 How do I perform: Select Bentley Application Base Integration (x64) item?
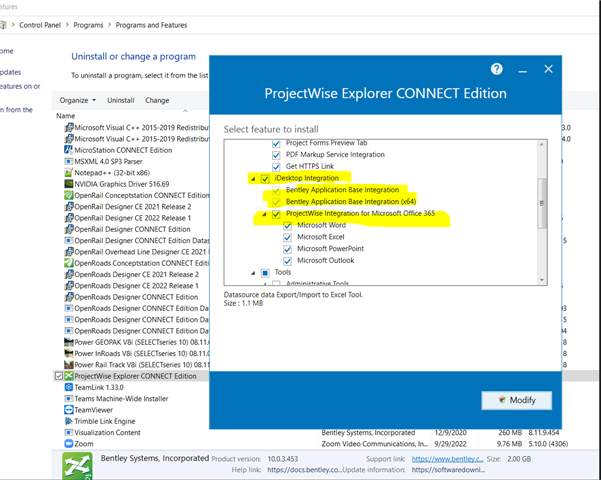click(x=351, y=202)
